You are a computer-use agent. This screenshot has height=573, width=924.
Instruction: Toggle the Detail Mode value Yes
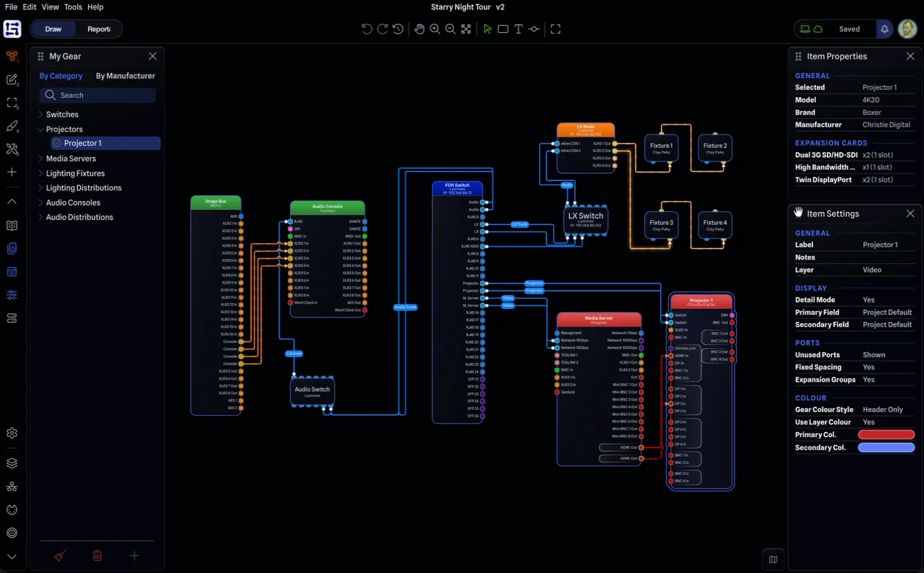(869, 300)
